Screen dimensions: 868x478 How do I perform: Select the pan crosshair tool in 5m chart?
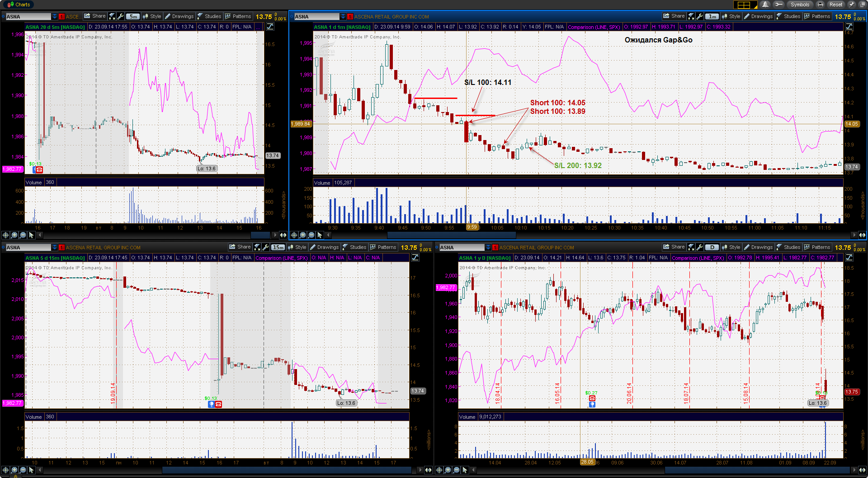click(5, 235)
